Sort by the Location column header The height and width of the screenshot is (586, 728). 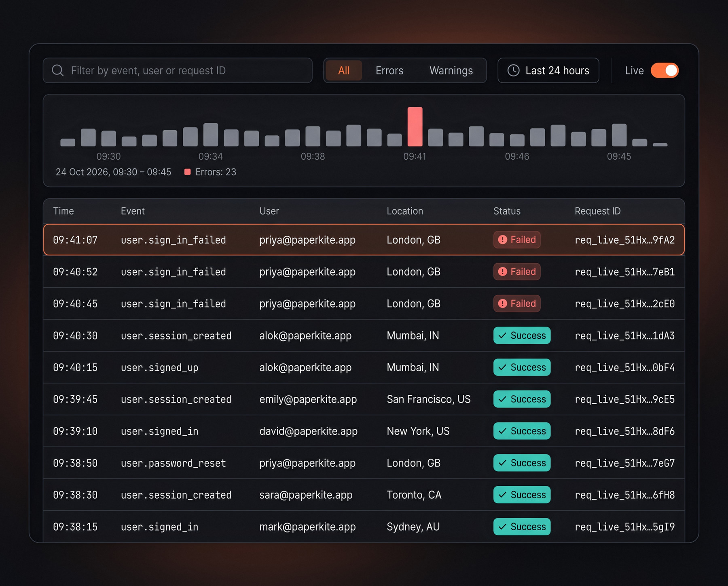[x=405, y=211]
